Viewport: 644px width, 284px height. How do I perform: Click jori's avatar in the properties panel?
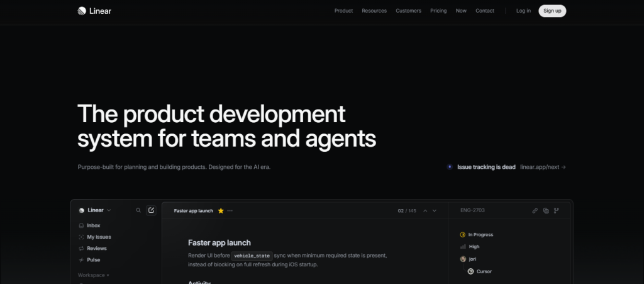(463, 259)
